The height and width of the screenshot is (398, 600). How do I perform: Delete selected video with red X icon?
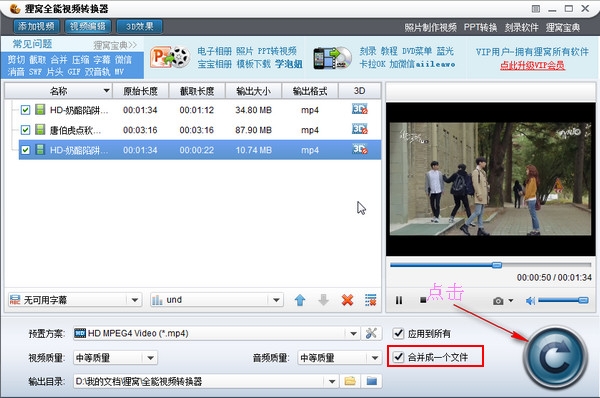pos(347,300)
